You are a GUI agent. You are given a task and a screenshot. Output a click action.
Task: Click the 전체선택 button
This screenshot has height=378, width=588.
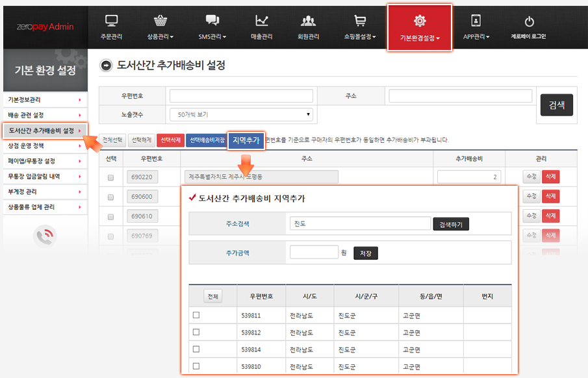click(112, 140)
